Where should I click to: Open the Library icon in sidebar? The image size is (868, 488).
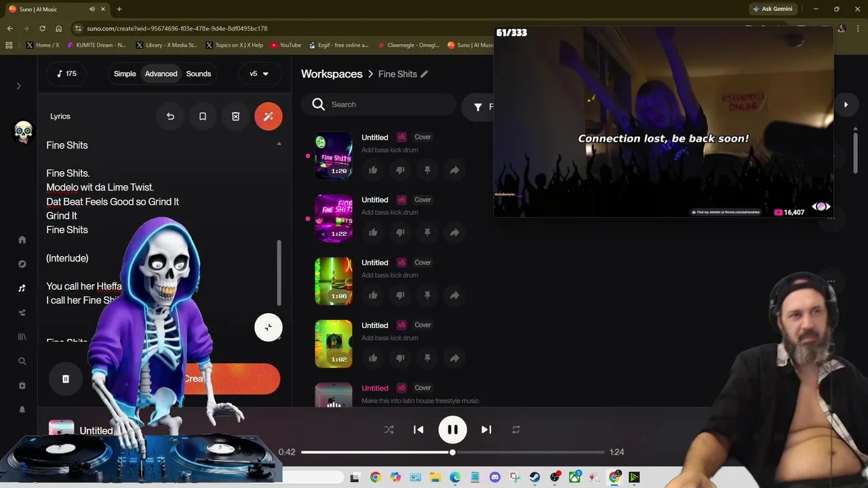pos(22,337)
